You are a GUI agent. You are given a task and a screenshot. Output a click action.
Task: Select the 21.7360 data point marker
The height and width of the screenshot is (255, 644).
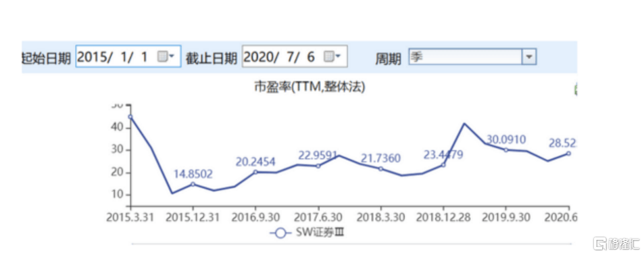[380, 168]
